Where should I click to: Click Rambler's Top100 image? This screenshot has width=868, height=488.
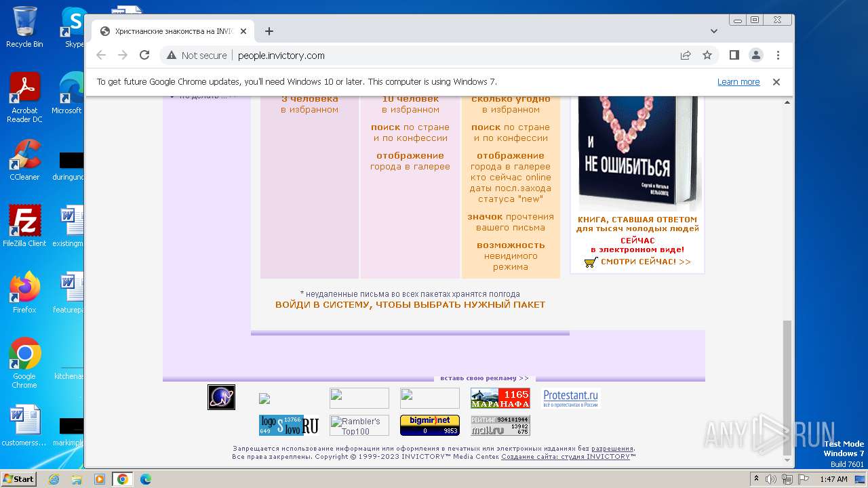pyautogui.click(x=359, y=425)
